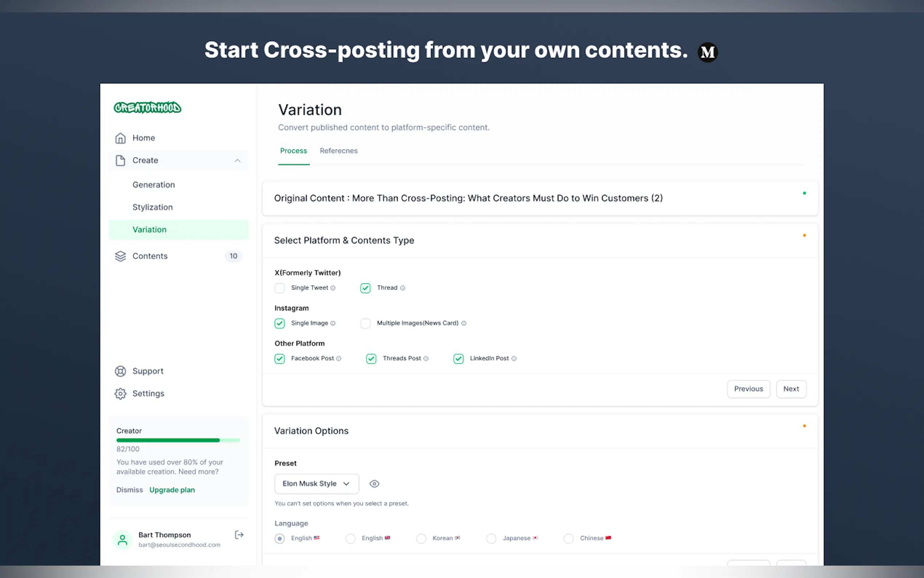Click the eye preview icon next to preset
This screenshot has height=578, width=924.
coord(374,484)
